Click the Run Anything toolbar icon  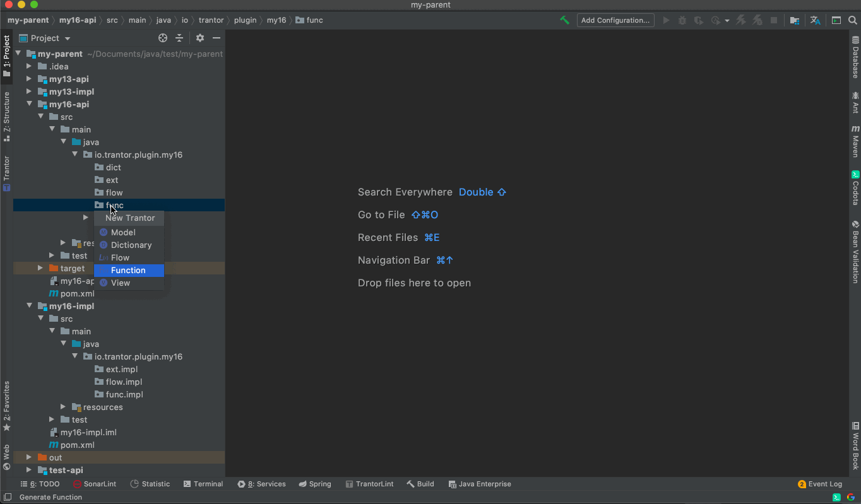pos(836,20)
